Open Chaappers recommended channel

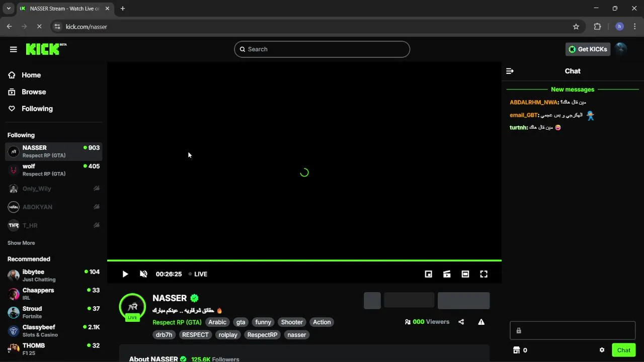coord(54,294)
